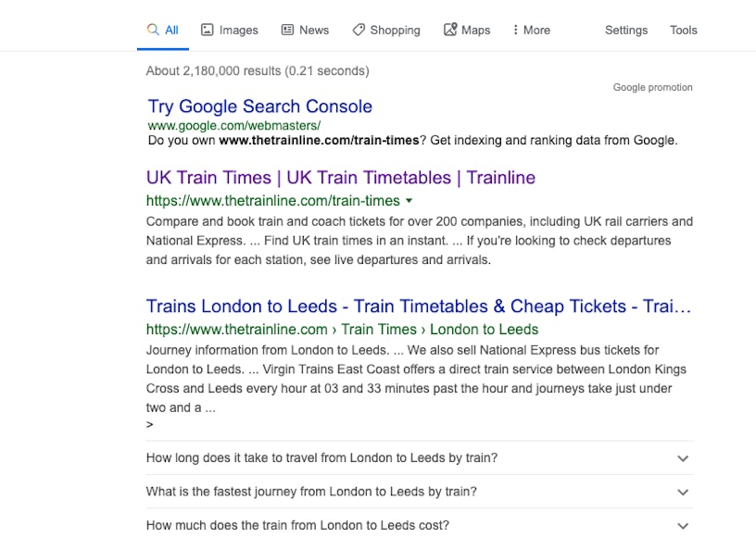Screen dimensions: 756x538
Task: Click the News tab newspaper icon
Action: (288, 30)
